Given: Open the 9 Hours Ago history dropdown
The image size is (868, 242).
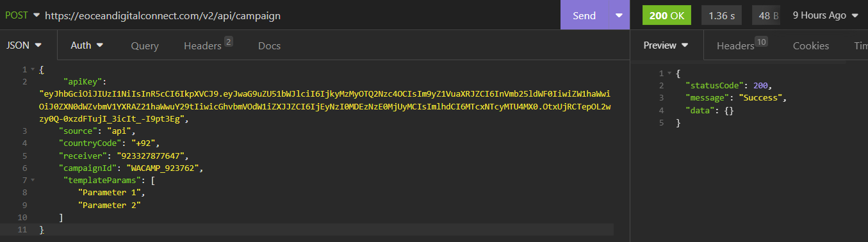Looking at the screenshot, I should [825, 15].
